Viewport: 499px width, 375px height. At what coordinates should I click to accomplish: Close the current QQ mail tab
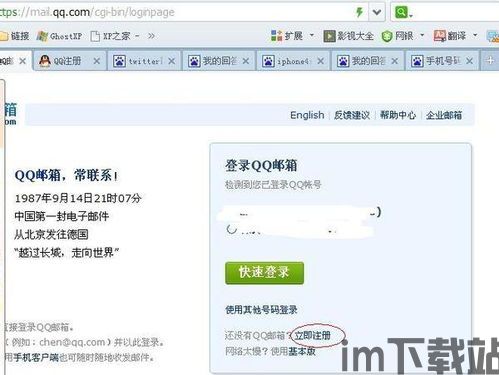pyautogui.click(x=23, y=61)
